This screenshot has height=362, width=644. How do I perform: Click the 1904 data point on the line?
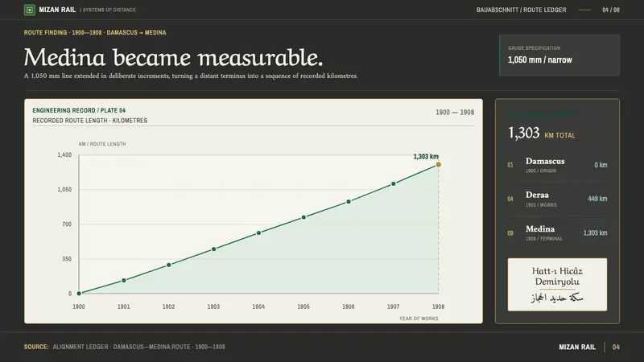click(258, 233)
